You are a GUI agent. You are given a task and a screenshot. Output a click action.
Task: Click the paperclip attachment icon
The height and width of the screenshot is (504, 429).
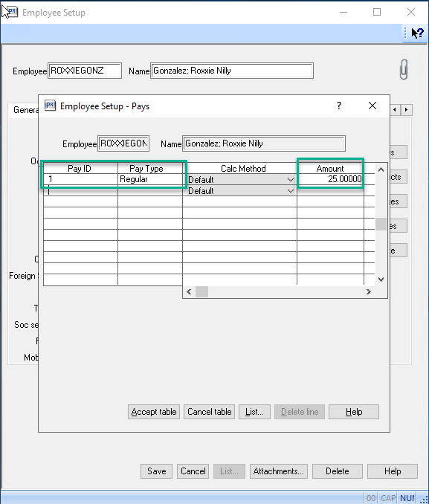point(404,69)
